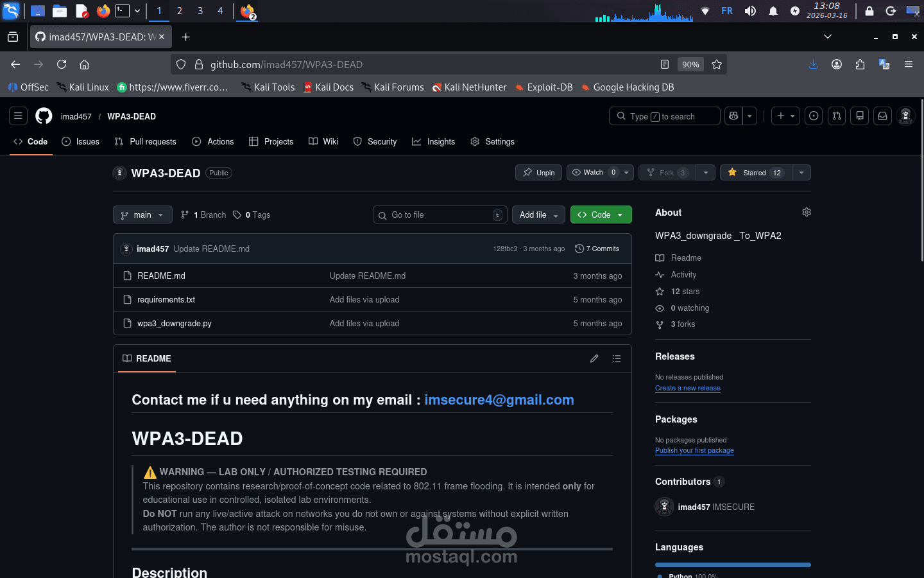Switch to workspace 2 in the taskbar
The height and width of the screenshot is (578, 924).
point(179,11)
